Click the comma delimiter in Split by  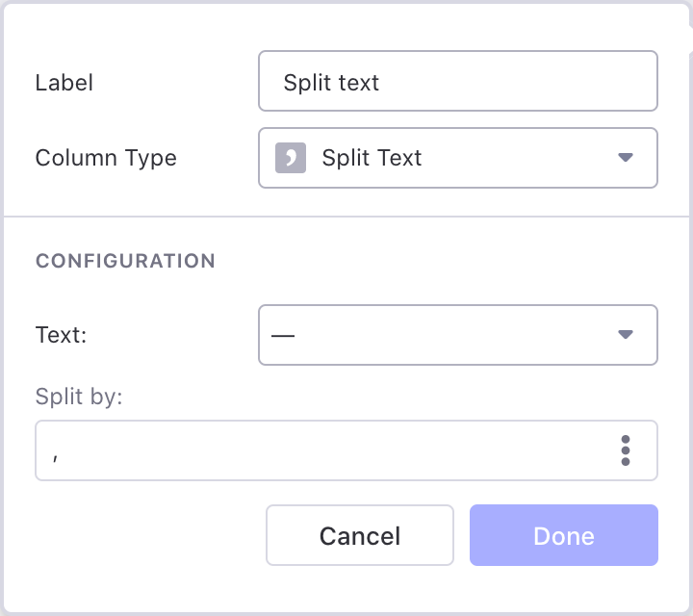point(57,454)
